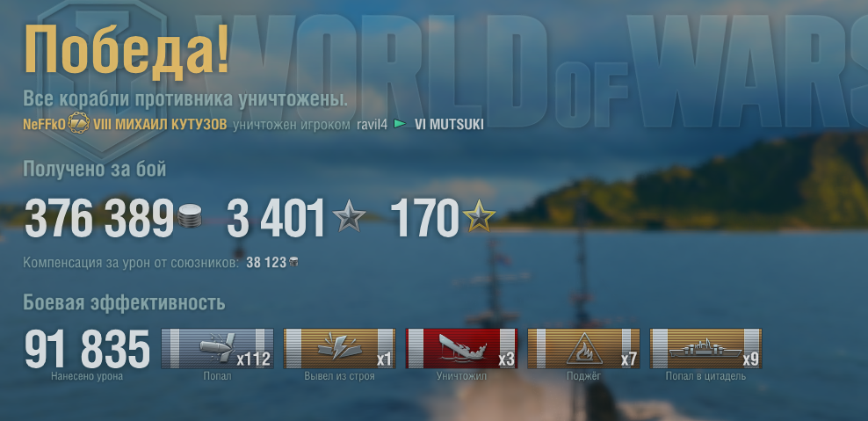Click player name NeFFkO
Image resolution: width=868 pixels, height=421 pixels.
pos(44,124)
